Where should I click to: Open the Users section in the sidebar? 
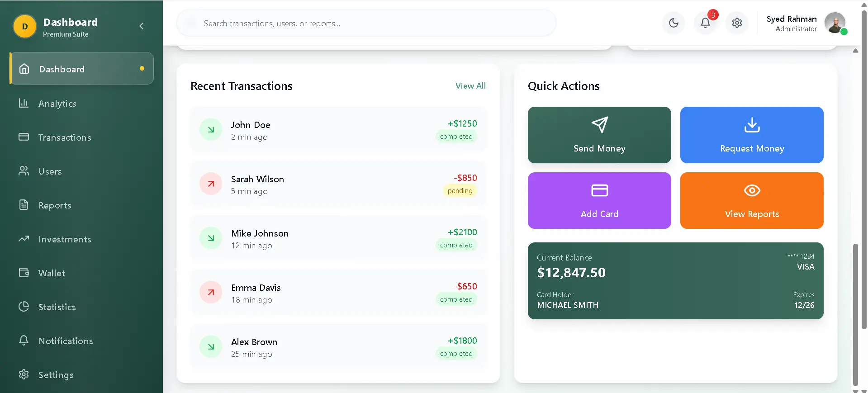(50, 171)
